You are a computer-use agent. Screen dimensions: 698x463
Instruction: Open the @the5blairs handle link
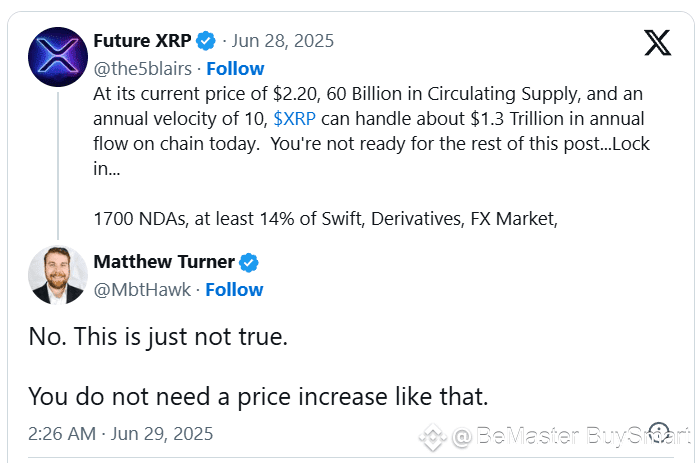[142, 69]
